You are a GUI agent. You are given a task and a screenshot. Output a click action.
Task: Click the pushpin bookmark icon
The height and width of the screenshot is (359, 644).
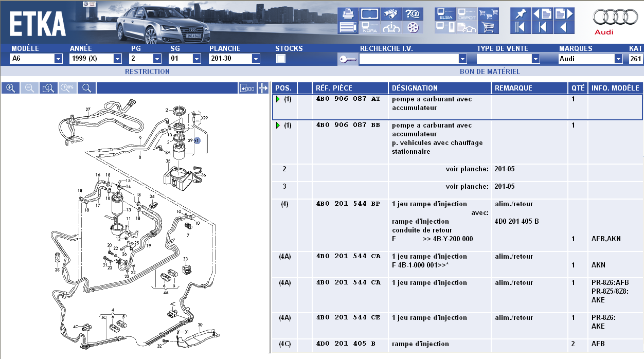[521, 14]
